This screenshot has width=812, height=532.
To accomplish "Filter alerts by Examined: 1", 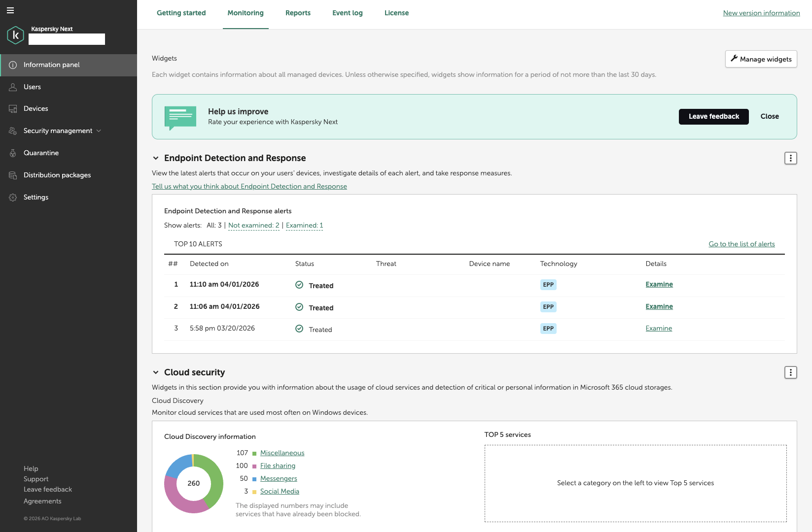I will (x=305, y=226).
